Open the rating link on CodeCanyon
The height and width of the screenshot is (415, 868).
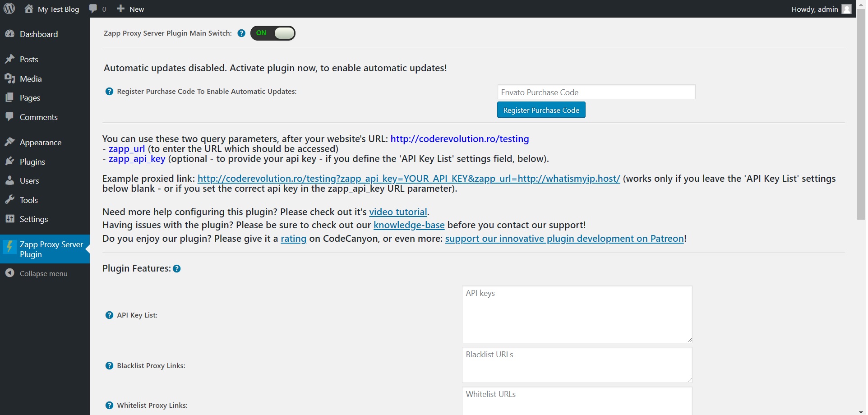tap(293, 239)
